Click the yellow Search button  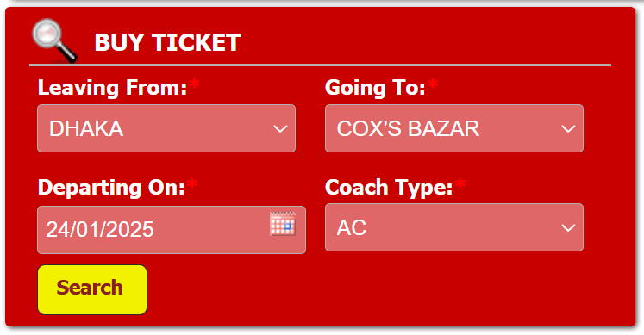pyautogui.click(x=92, y=290)
